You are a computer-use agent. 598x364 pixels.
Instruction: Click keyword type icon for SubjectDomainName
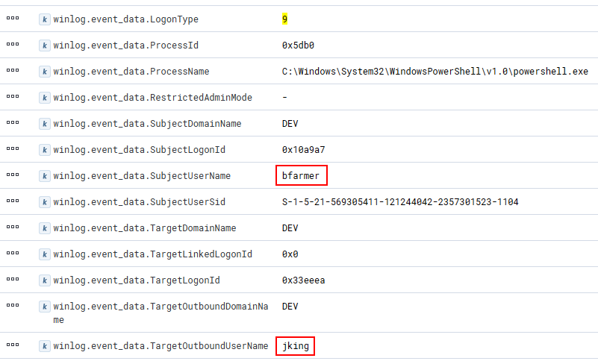coord(45,124)
